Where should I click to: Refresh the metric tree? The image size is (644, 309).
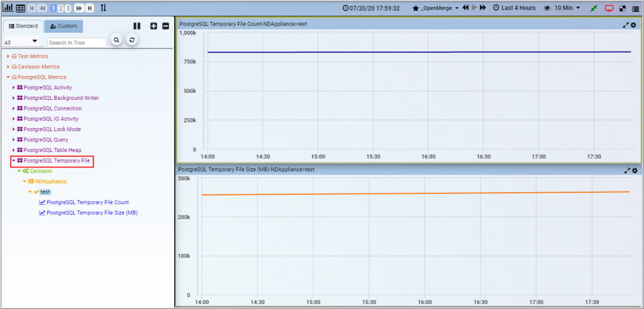[131, 40]
